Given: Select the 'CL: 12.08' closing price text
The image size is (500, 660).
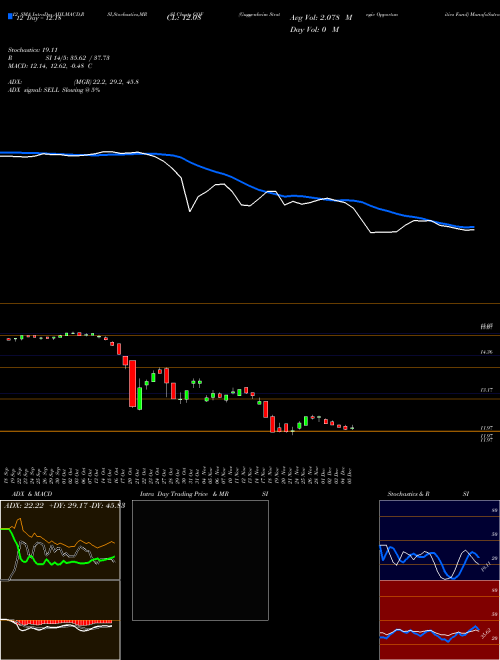Looking at the screenshot, I should coord(184,18).
